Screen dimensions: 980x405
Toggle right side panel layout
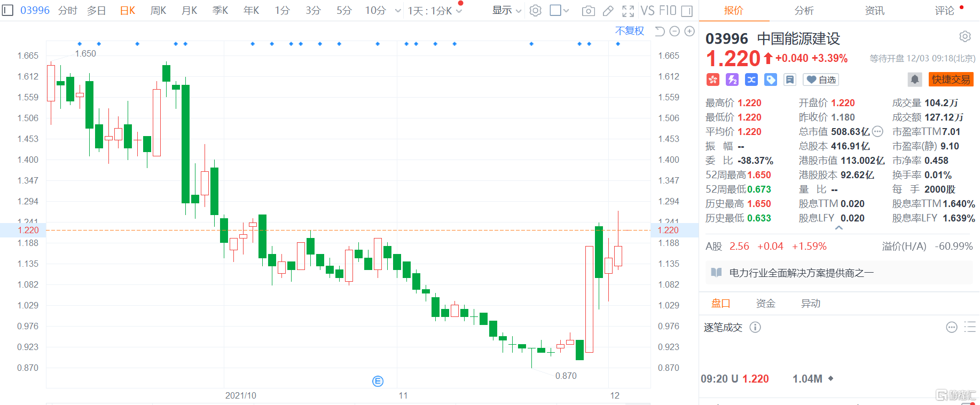tap(687, 11)
